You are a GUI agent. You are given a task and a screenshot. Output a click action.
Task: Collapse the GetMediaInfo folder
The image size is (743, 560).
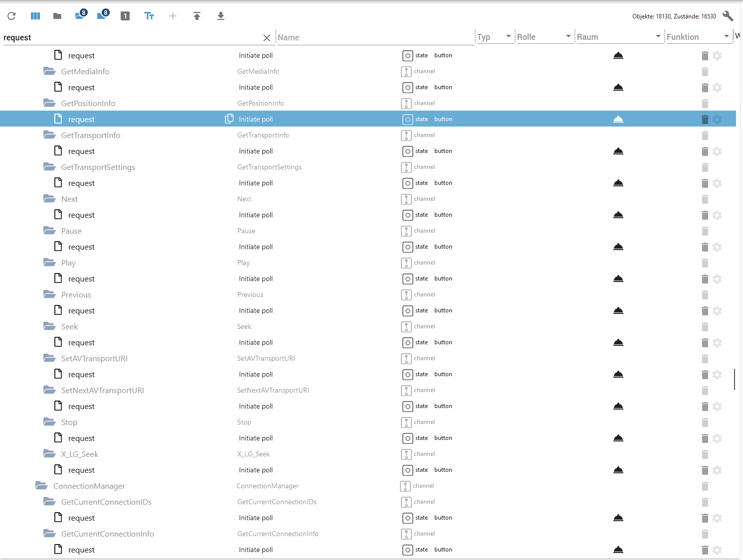[49, 71]
